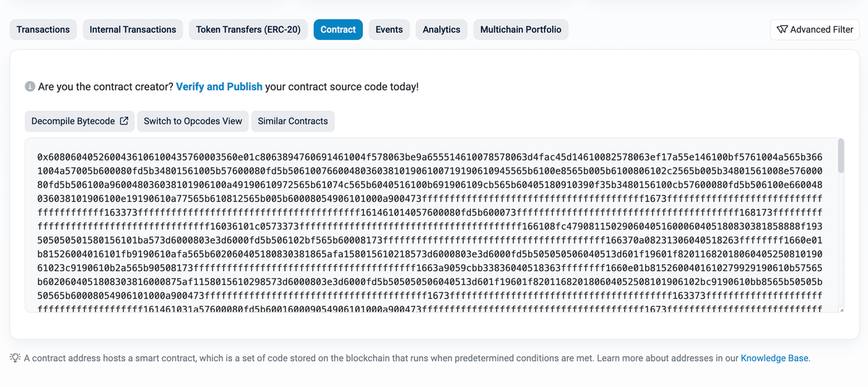Click the info icon beside contract creator prompt

tap(30, 87)
